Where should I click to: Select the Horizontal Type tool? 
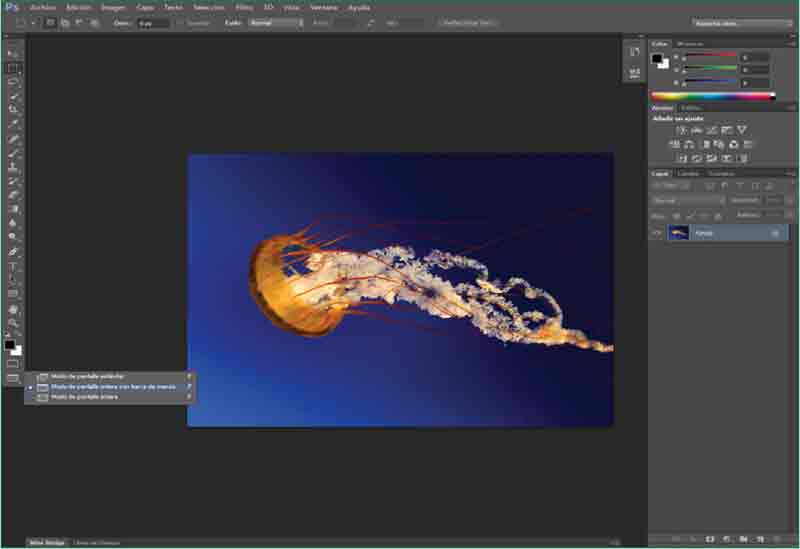click(x=13, y=266)
